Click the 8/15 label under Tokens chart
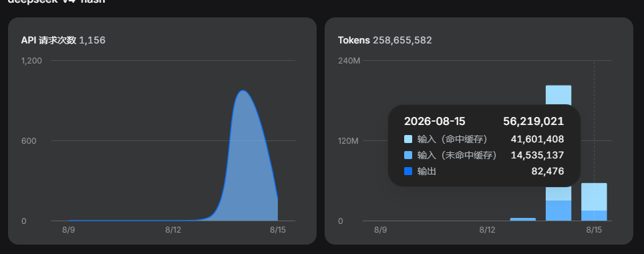The height and width of the screenshot is (254, 644). [594, 230]
